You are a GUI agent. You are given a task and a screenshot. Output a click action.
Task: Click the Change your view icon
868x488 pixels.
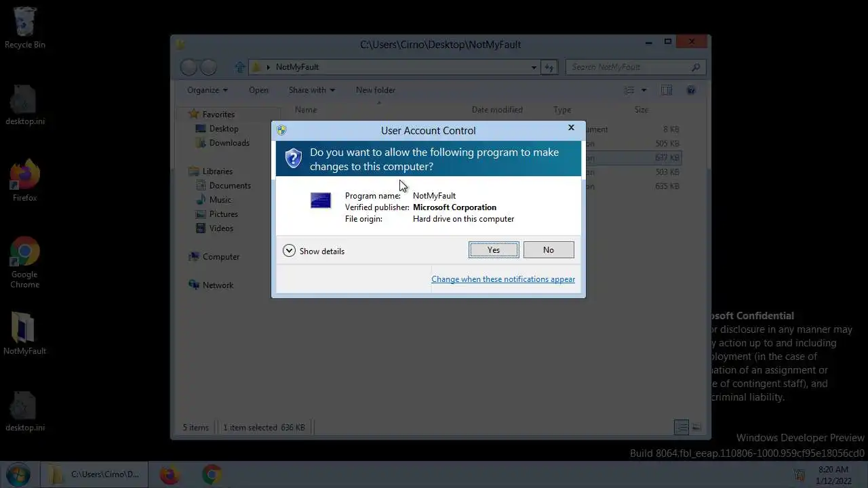tap(629, 90)
